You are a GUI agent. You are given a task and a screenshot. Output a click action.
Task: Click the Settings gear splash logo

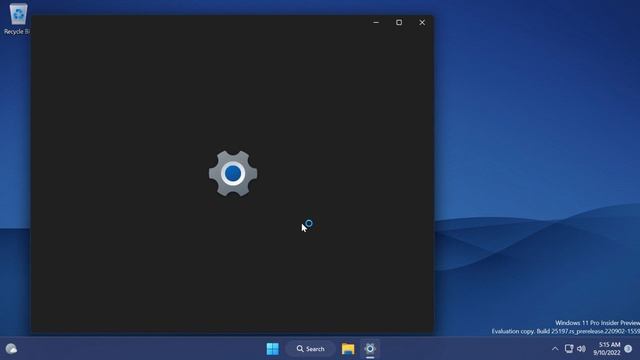233,173
